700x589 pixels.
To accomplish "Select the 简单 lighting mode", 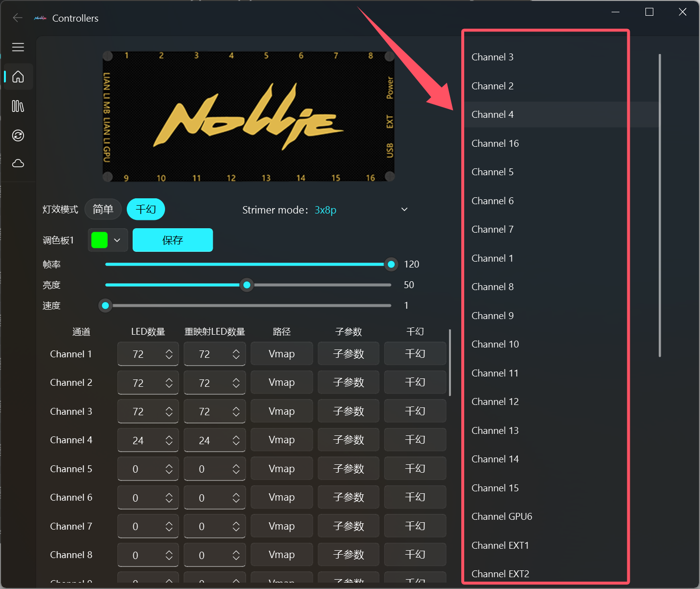I will [103, 210].
